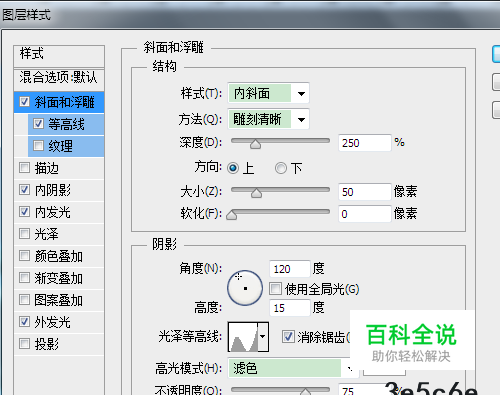
Task: Click the 角度 value field 120
Action: (x=290, y=269)
